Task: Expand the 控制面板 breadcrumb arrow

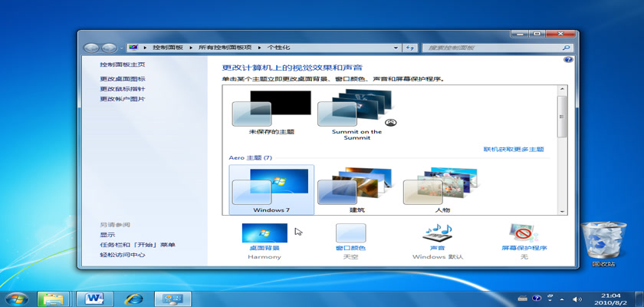Action: click(190, 48)
